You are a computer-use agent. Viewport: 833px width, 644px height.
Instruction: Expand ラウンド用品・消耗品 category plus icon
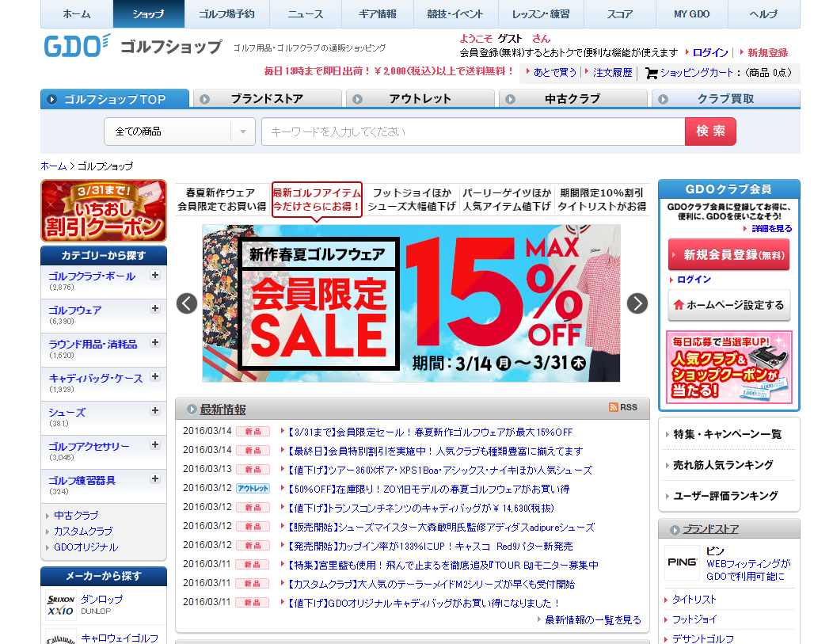pos(155,342)
